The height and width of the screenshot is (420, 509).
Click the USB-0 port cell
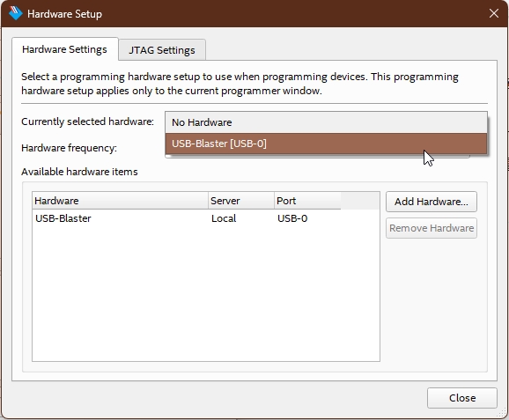292,218
